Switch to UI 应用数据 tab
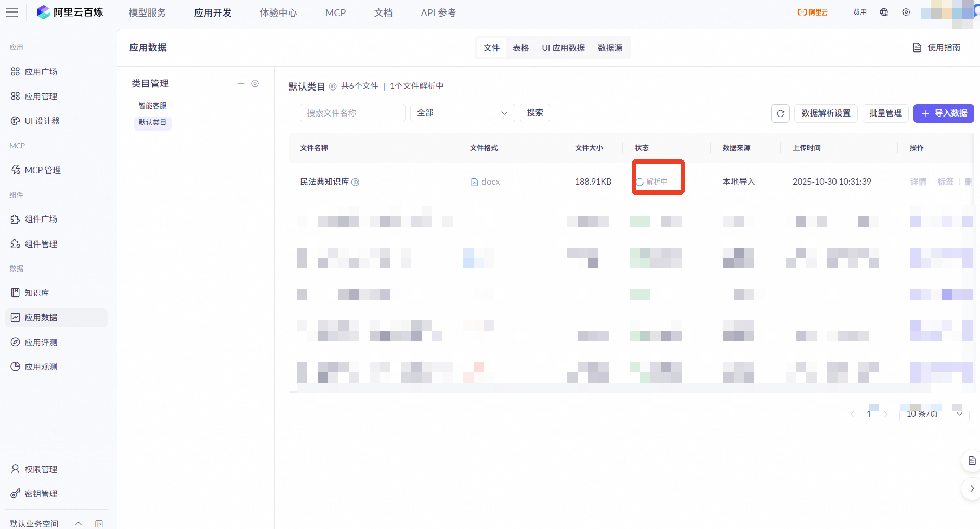 563,48
